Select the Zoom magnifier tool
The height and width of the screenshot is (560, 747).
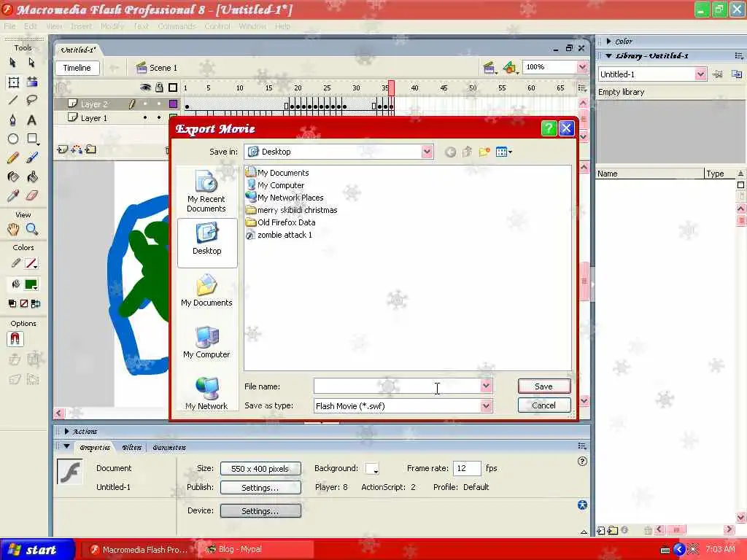[x=32, y=230]
